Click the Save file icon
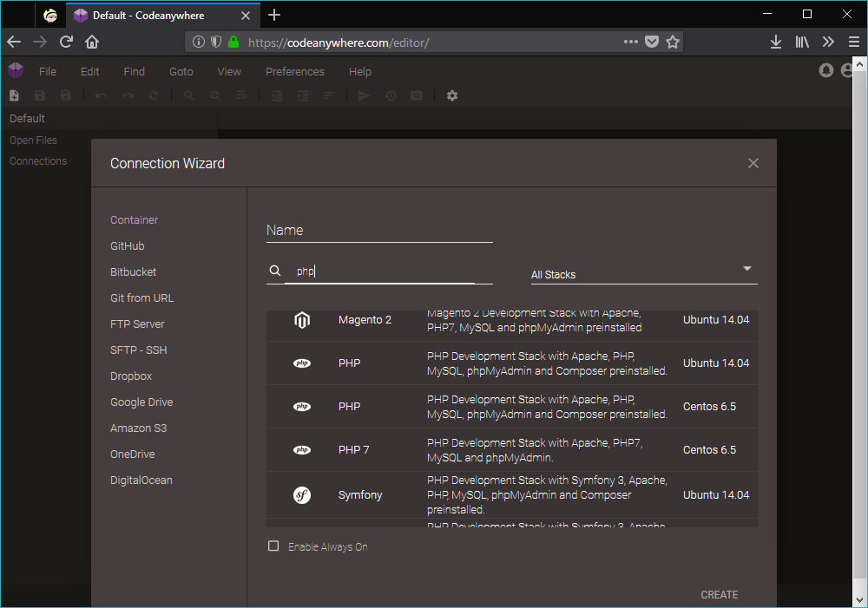868x608 pixels. (39, 95)
